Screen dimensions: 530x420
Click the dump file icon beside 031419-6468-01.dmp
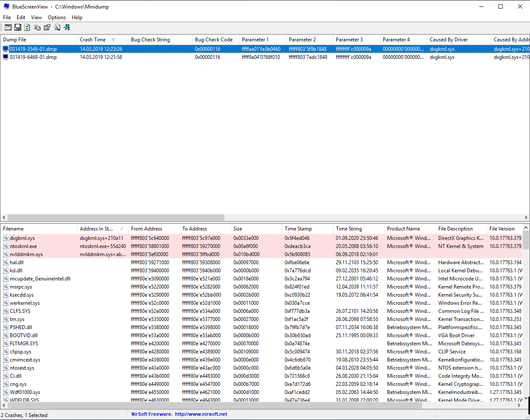pos(5,57)
